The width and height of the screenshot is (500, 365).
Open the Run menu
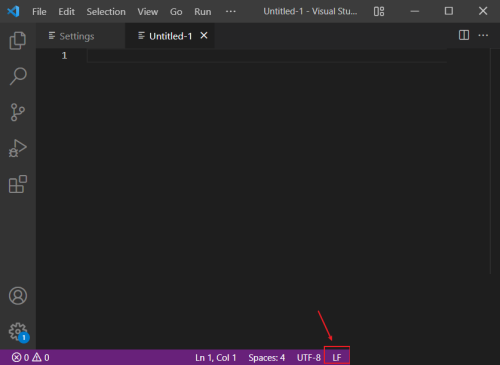pyautogui.click(x=203, y=12)
